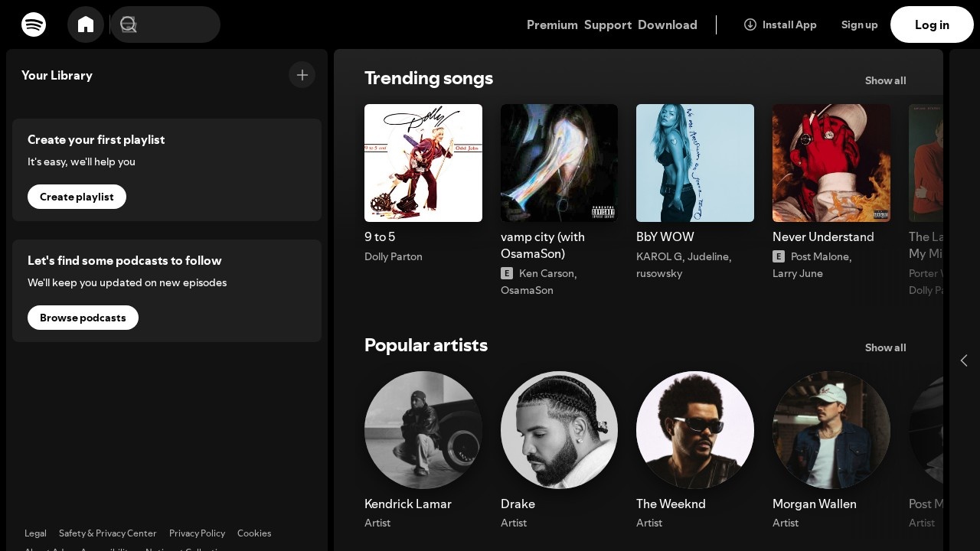Click the KAROL G artist link
This screenshot has height=551, width=980.
click(x=659, y=256)
